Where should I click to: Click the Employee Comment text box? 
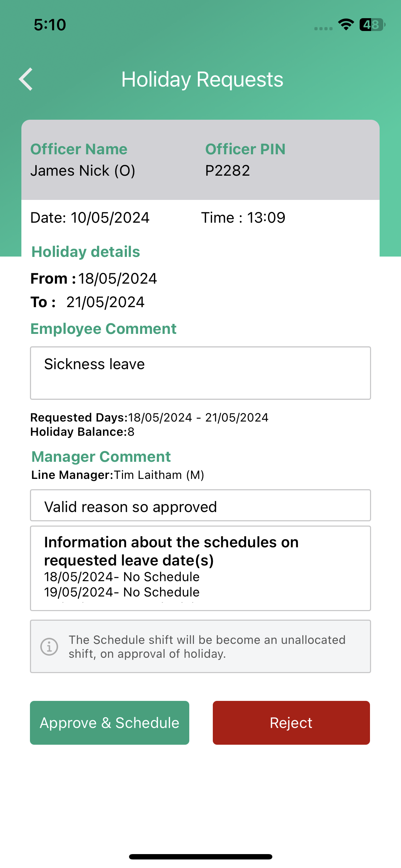coord(200,373)
